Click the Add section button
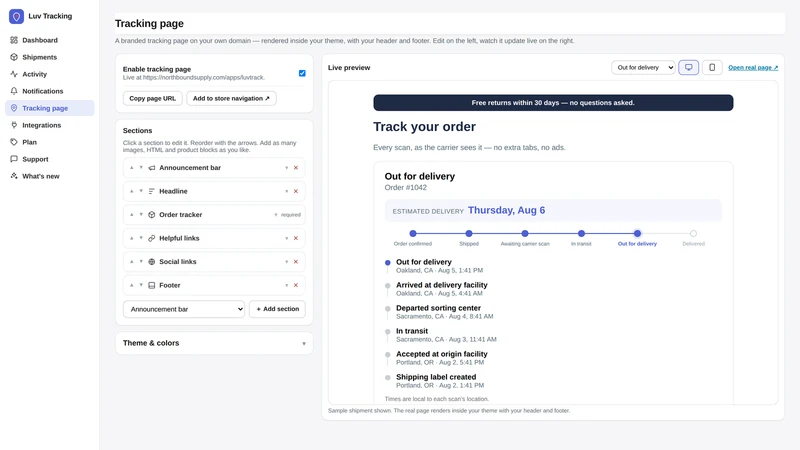Viewport: 800px width, 450px height. (x=278, y=309)
